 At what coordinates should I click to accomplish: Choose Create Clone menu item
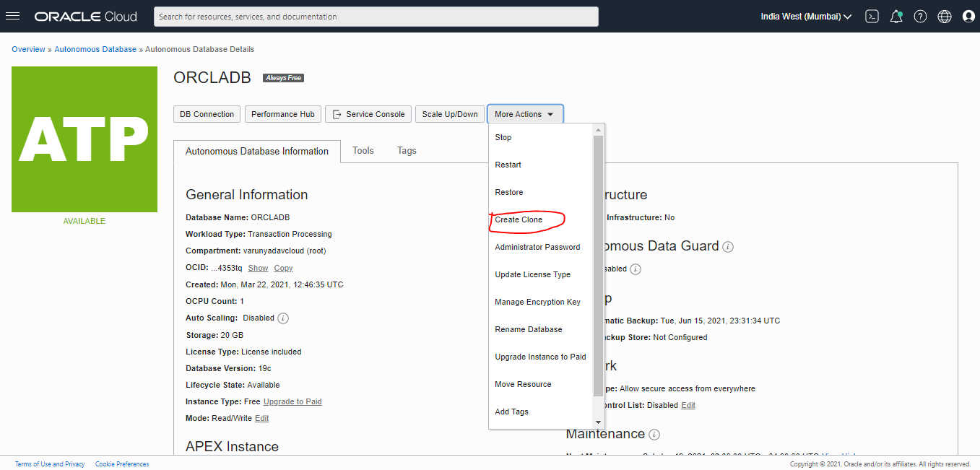pos(541,219)
